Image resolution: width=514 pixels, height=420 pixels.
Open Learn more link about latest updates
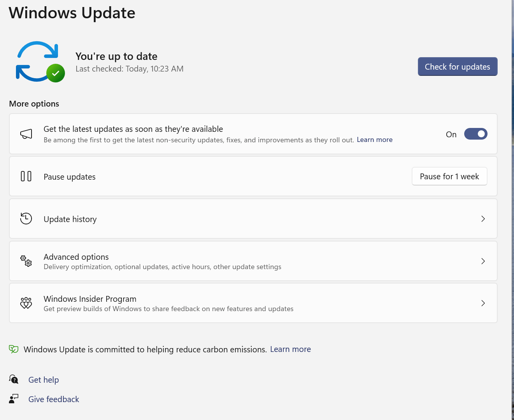point(375,140)
